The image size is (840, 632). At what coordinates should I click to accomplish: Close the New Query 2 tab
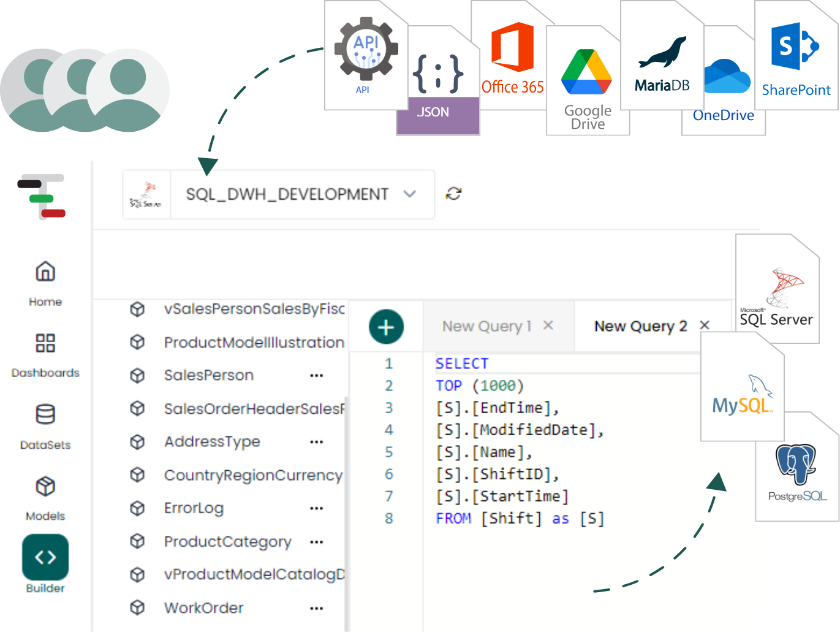pyautogui.click(x=705, y=326)
